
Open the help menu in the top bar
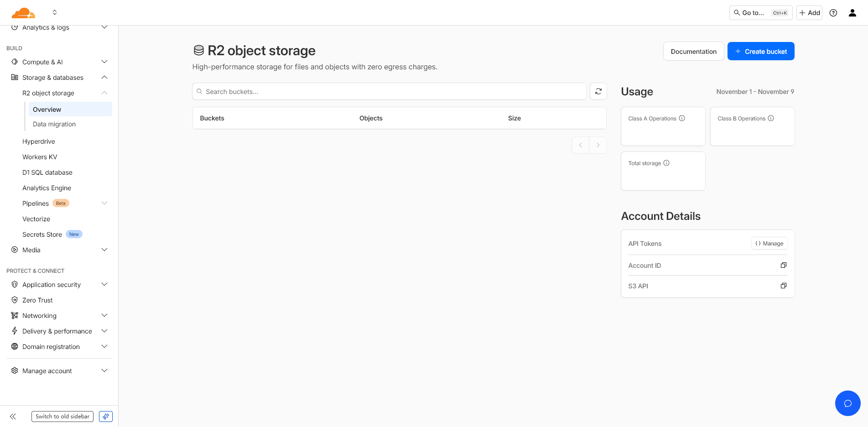(833, 12)
